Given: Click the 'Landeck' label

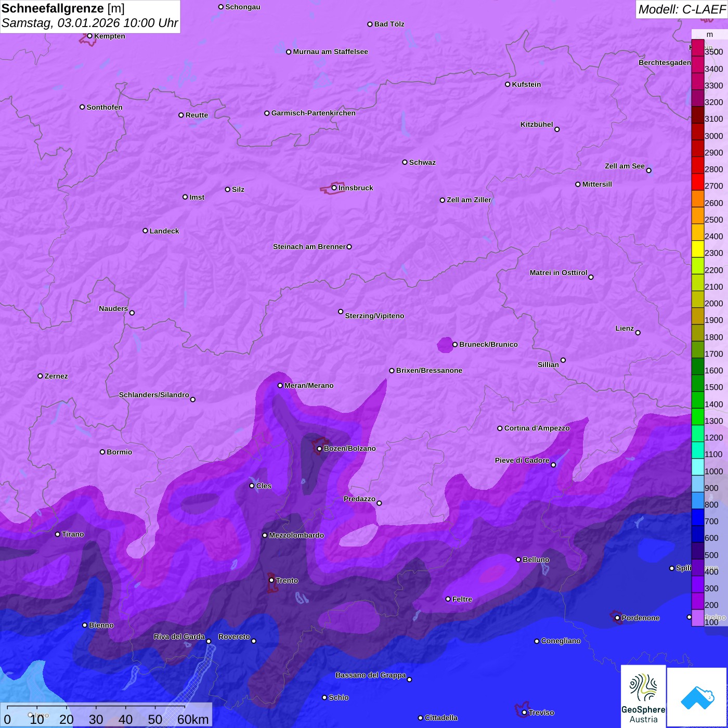Looking at the screenshot, I should tap(164, 231).
